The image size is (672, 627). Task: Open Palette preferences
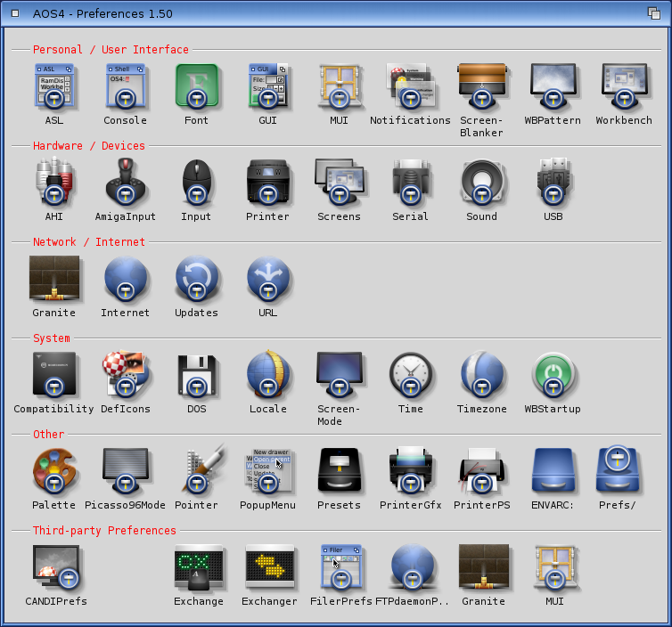[x=54, y=470]
